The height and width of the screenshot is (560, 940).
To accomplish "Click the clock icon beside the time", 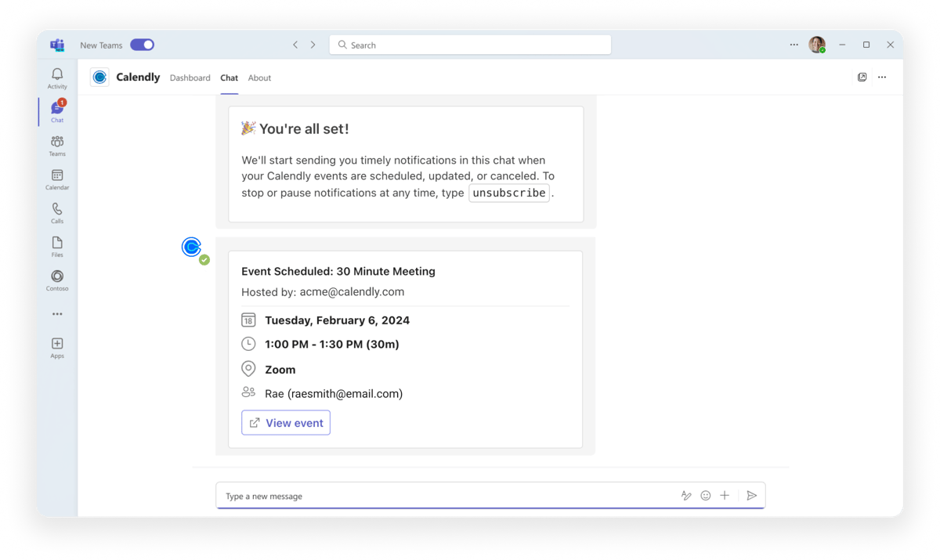I will click(x=248, y=344).
